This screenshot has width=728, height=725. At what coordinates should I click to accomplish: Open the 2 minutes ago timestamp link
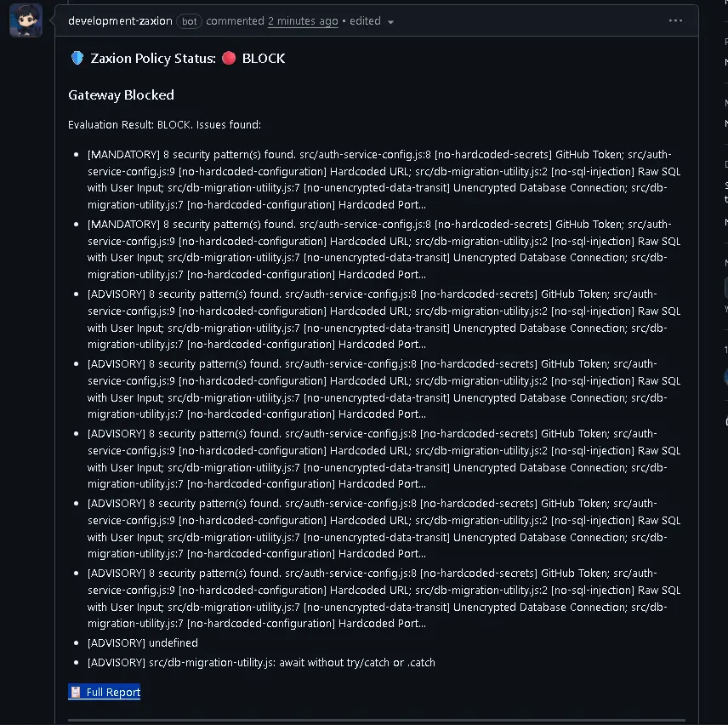303,21
